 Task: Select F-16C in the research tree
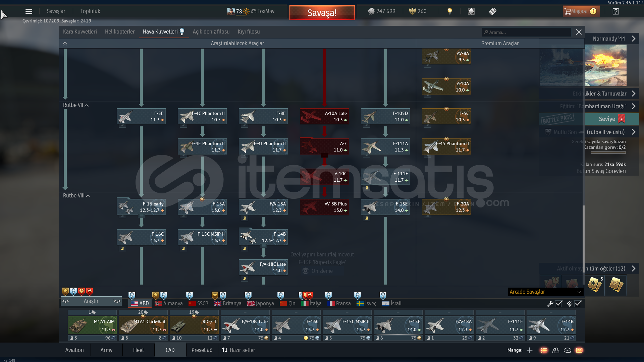click(141, 237)
